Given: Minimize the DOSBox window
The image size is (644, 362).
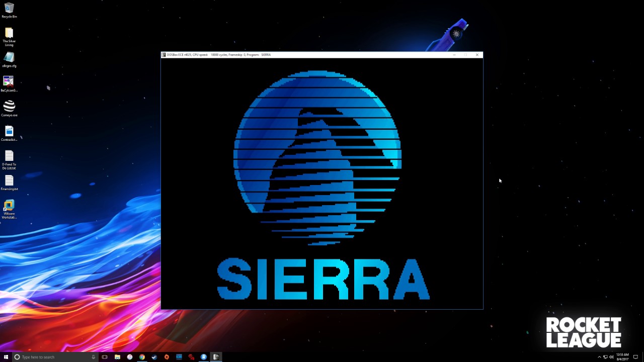Looking at the screenshot, I should (454, 55).
